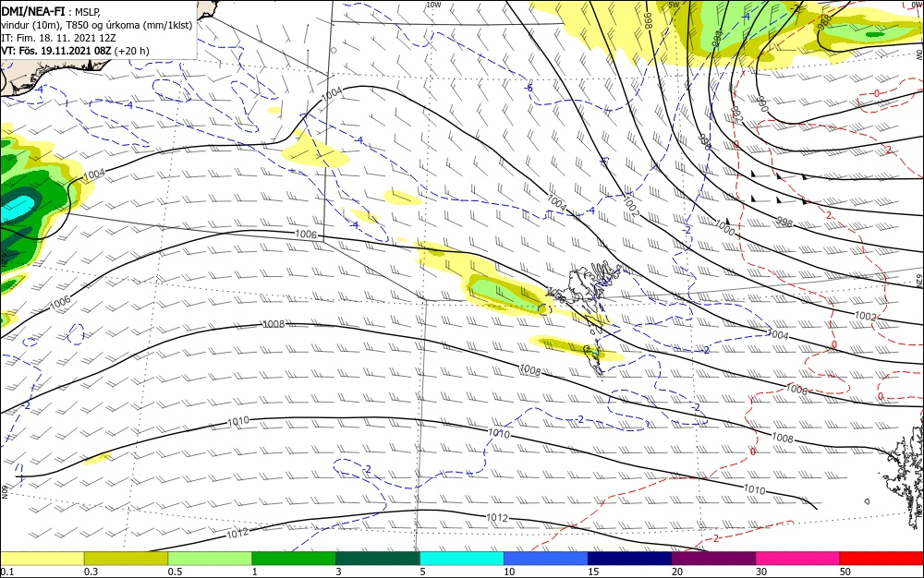924x578 pixels.
Task: Click the light green 0.5 mm legend swatch
Action: point(210,559)
